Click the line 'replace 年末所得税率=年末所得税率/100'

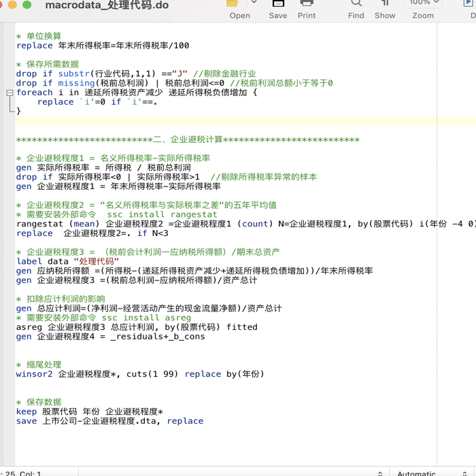[103, 46]
